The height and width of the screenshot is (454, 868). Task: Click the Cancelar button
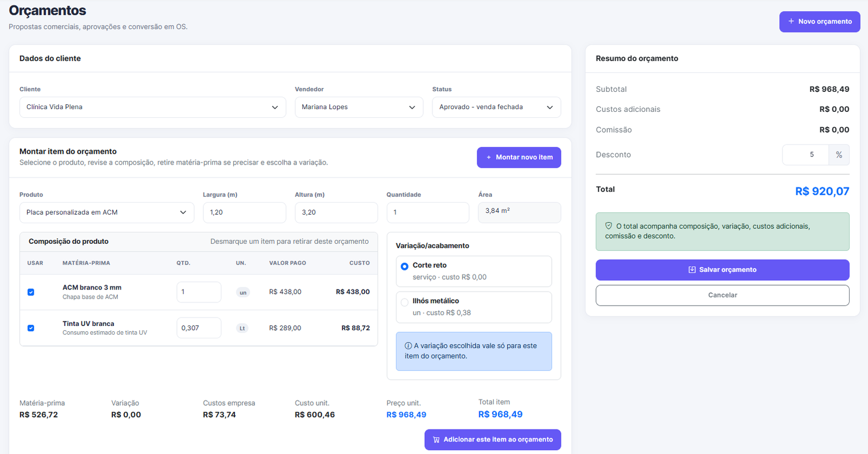[723, 295]
